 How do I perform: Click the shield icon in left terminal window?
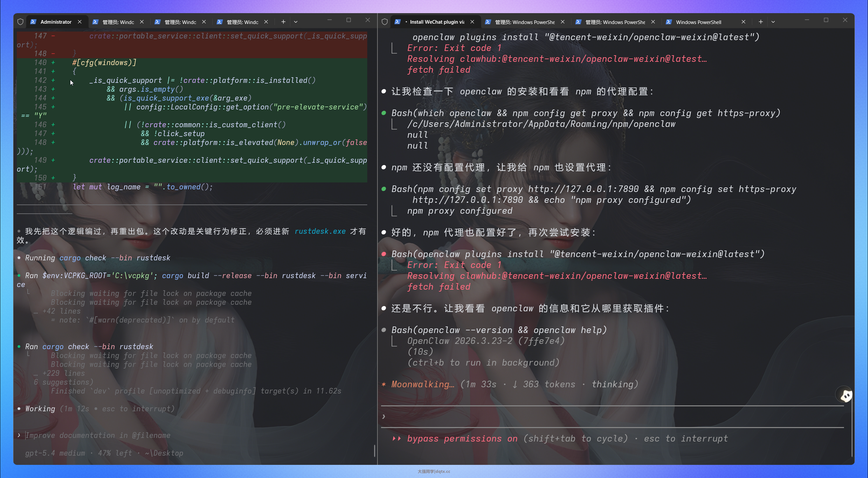click(20, 22)
